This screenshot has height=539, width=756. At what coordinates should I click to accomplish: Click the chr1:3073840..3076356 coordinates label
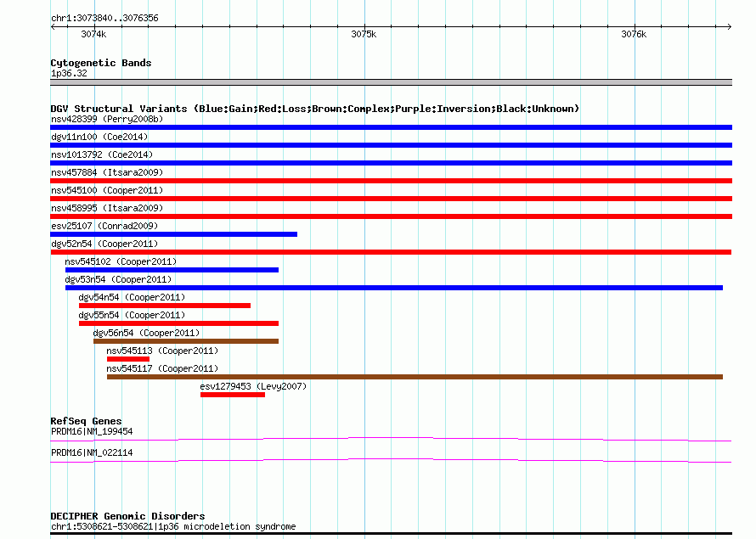[104, 18]
